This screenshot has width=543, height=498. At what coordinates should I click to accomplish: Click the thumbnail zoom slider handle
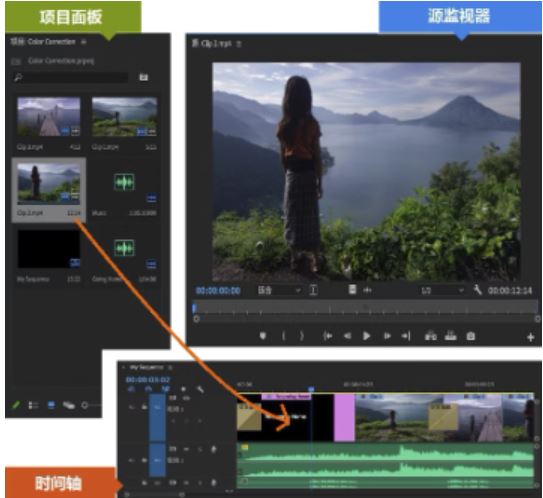pos(84,405)
